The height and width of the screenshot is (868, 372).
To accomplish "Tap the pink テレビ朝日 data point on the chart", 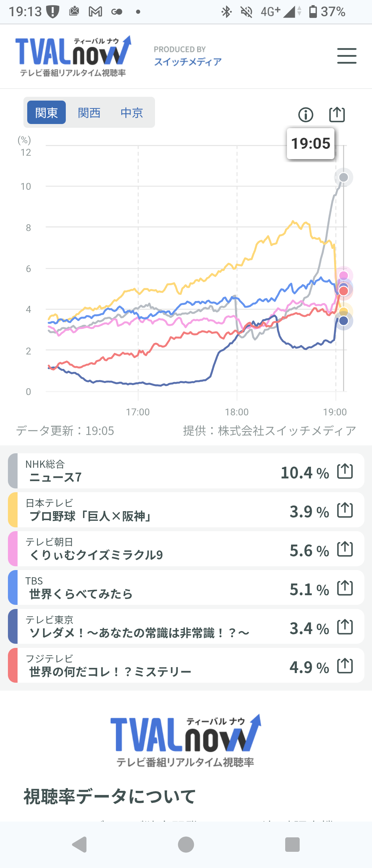I will (343, 275).
